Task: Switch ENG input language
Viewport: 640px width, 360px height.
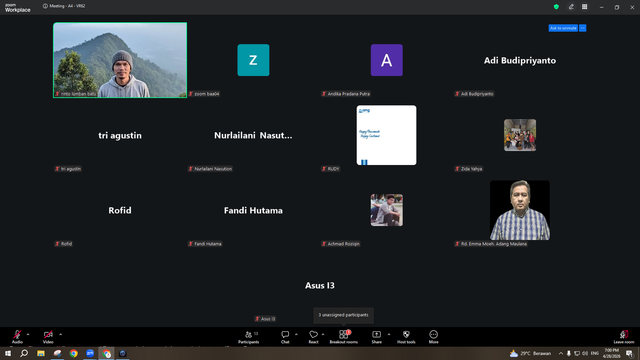Action: click(x=595, y=353)
